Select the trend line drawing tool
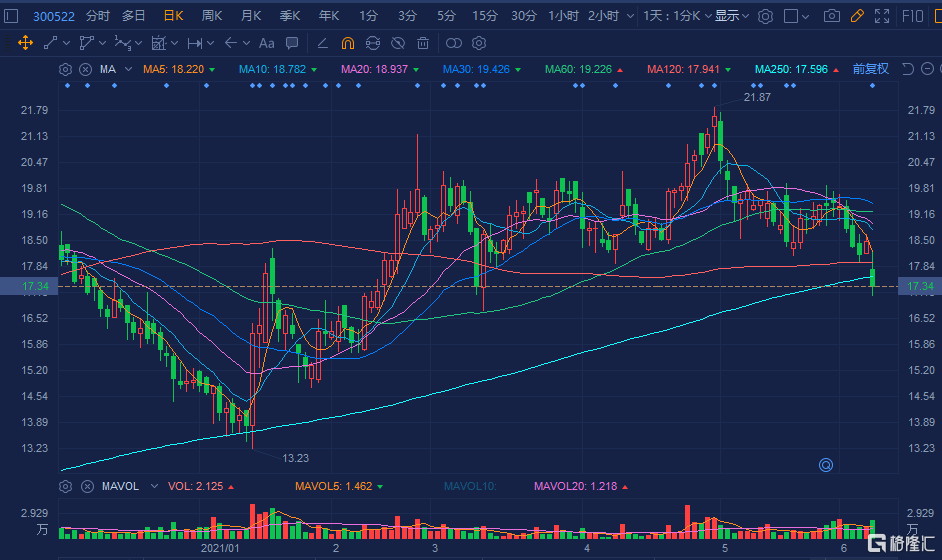 [50, 43]
